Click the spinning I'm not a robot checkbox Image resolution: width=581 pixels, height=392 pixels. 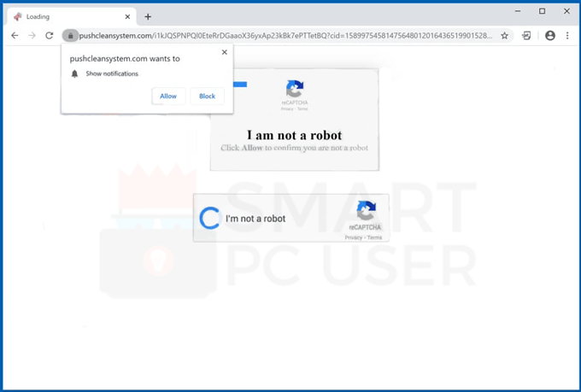[x=210, y=219]
